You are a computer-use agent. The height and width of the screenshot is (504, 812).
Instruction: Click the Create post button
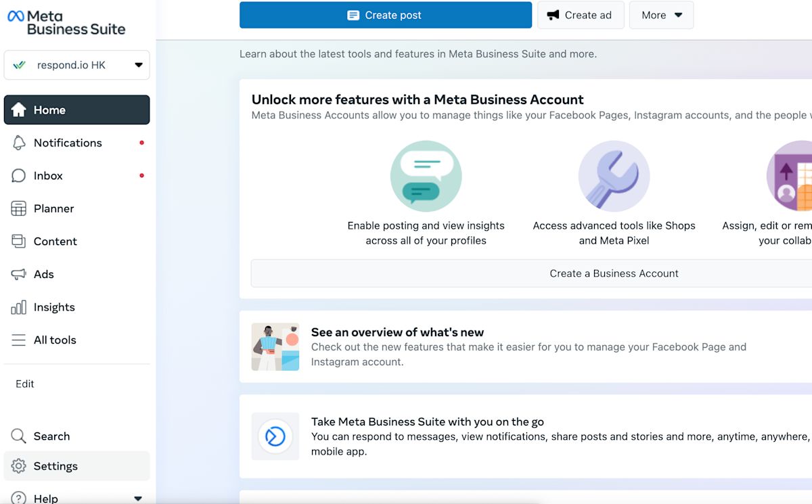(385, 14)
